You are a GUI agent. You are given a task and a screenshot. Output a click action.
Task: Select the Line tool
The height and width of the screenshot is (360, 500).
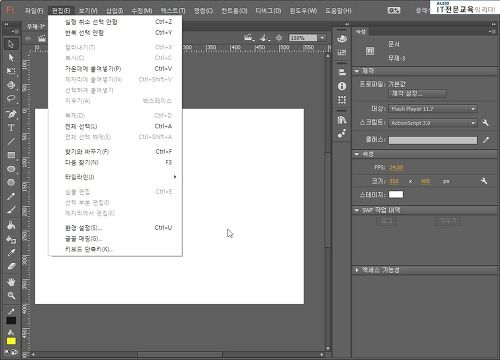coord(11,141)
